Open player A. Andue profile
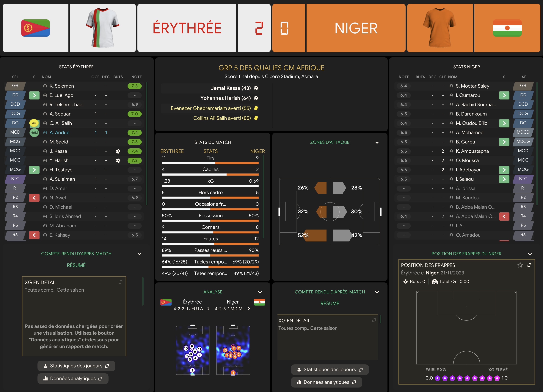Viewport: 543px width, 392px height. point(59,132)
